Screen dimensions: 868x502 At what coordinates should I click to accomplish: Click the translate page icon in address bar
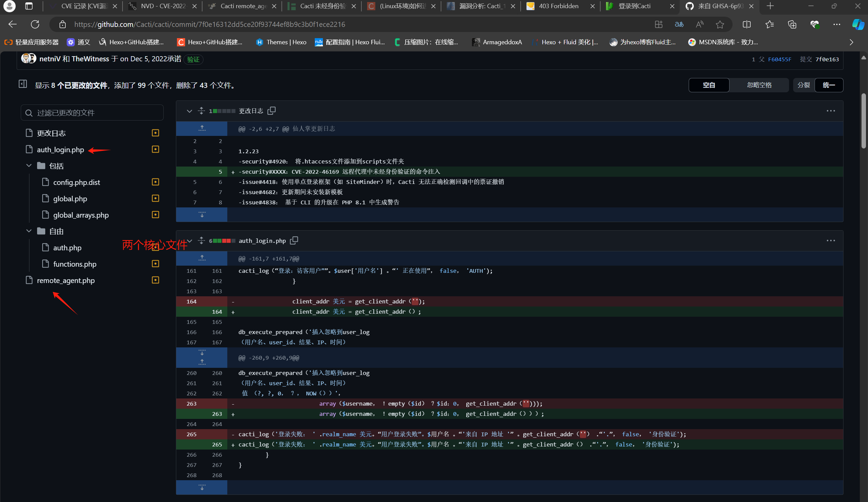[x=679, y=25]
